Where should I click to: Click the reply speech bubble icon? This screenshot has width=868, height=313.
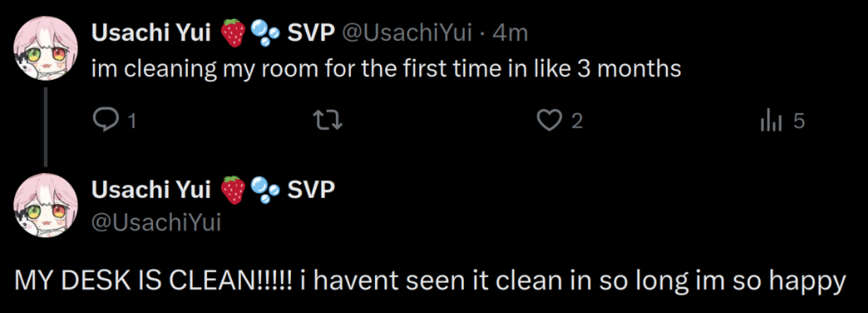tap(105, 122)
